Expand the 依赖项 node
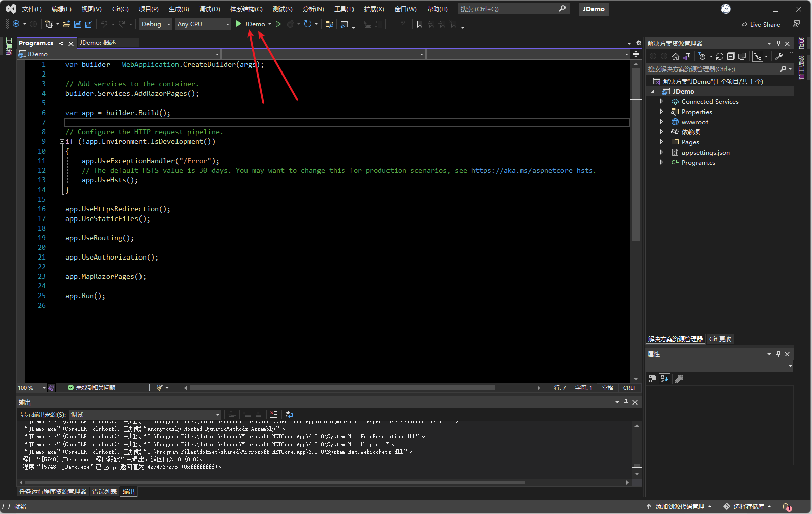The width and height of the screenshot is (812, 514). 661,132
